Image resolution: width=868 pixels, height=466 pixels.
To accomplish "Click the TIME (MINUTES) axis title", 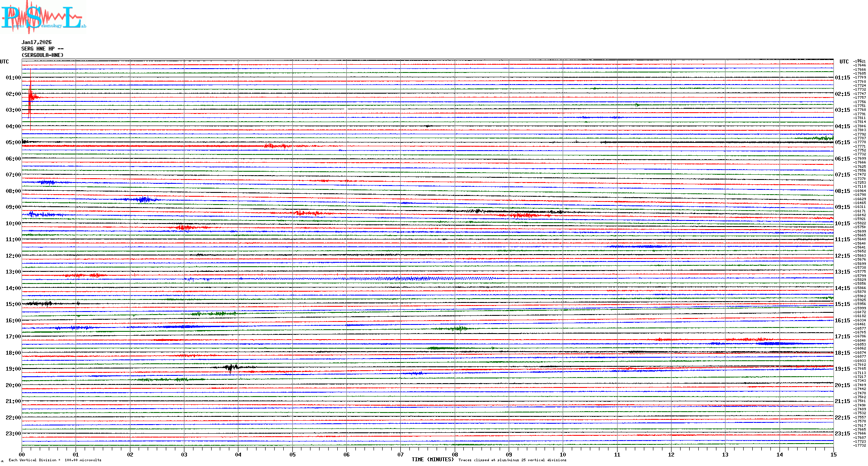I will coord(432,460).
